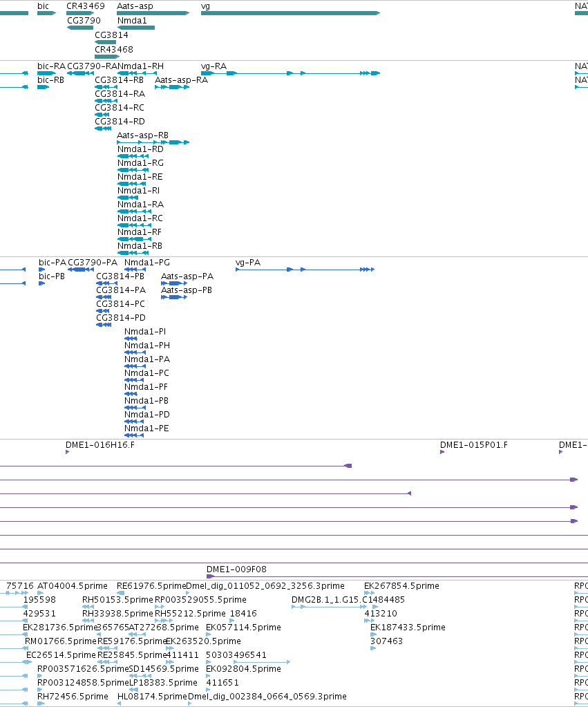588x707 pixels.
Task: Open protein CG3814-PD
Action: tap(121, 318)
